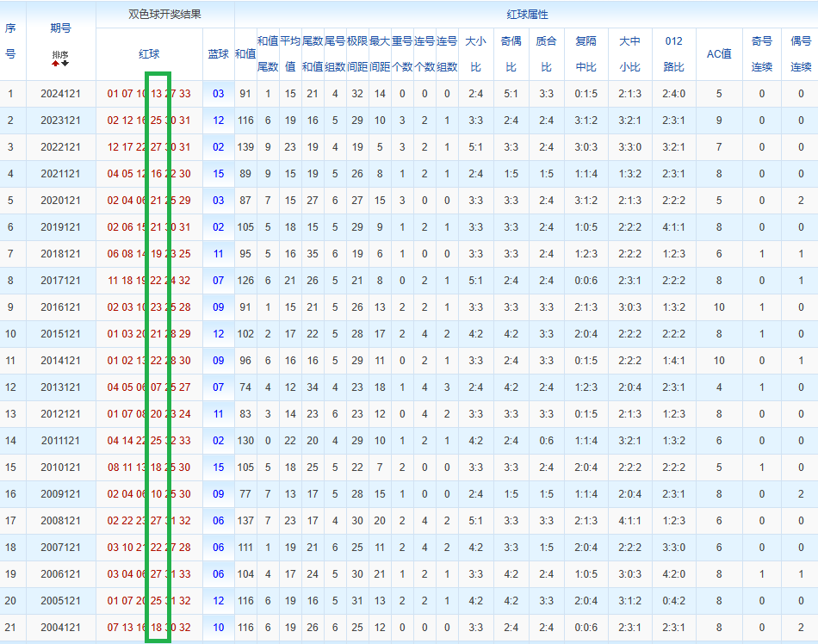Viewport: 818px width, 644px height.
Task: Click AC值 10 in row 2016121
Action: (719, 307)
